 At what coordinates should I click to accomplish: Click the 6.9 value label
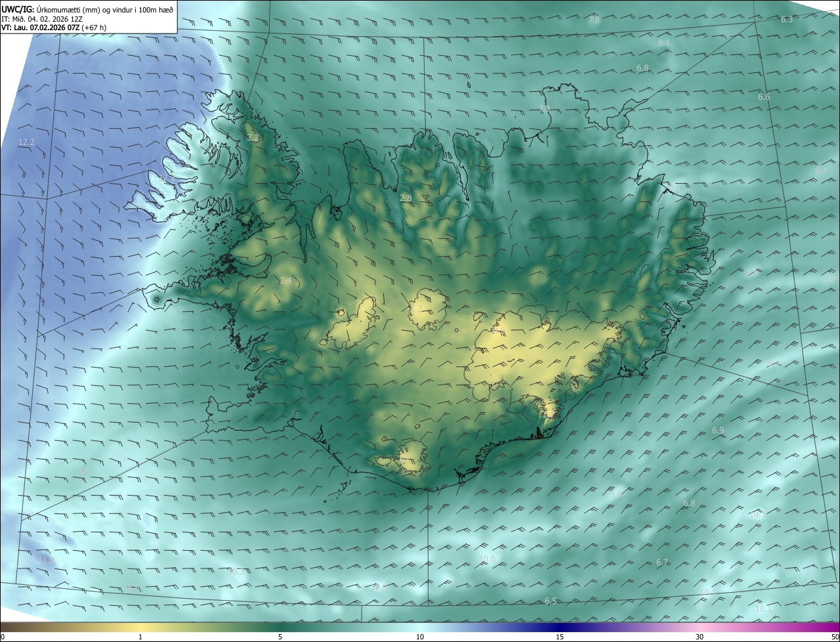(718, 430)
